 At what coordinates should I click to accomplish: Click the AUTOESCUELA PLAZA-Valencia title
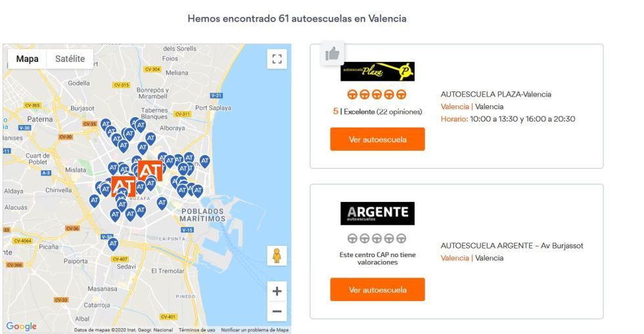[495, 94]
